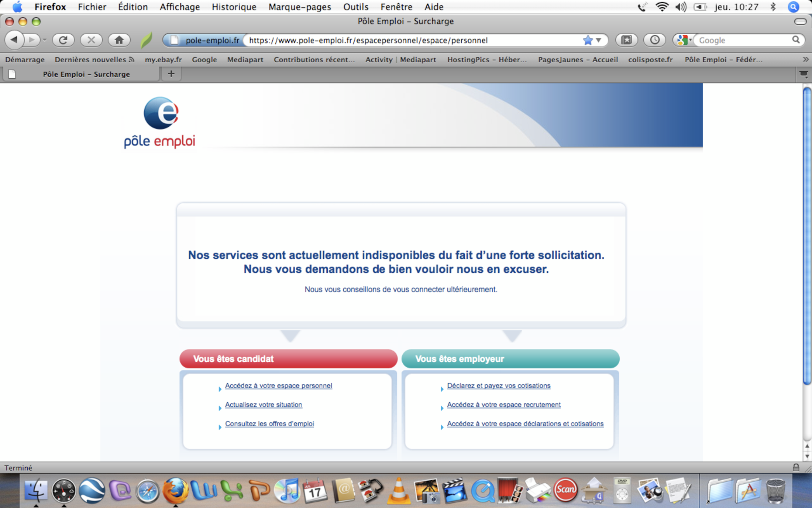The image size is (812, 508).
Task: Open a new tab with plus button
Action: 171,74
